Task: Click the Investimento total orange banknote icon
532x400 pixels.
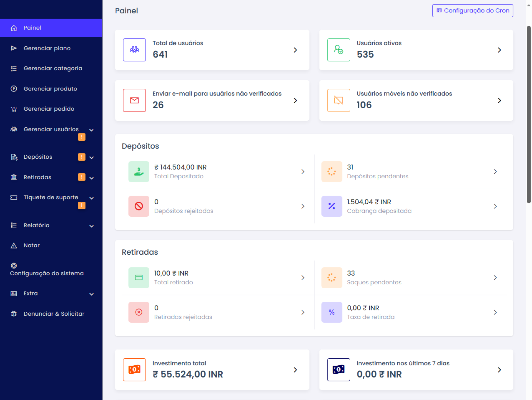Action: 134,369
